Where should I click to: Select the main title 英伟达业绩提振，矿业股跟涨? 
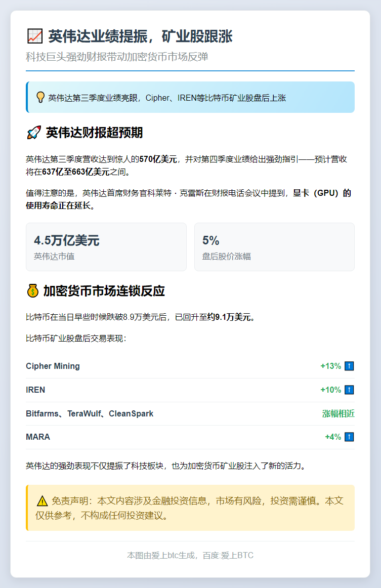[x=140, y=36]
